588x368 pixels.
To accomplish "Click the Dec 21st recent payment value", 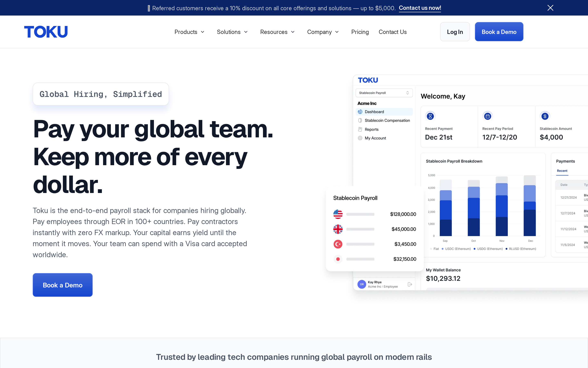I will [x=439, y=137].
